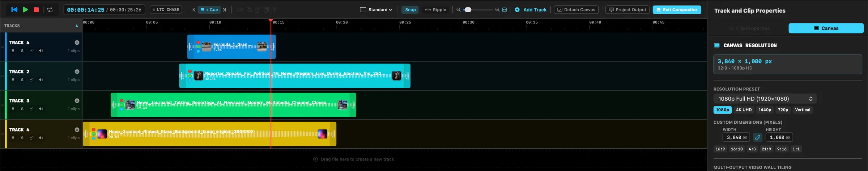Click Exit Compositor

677,10
